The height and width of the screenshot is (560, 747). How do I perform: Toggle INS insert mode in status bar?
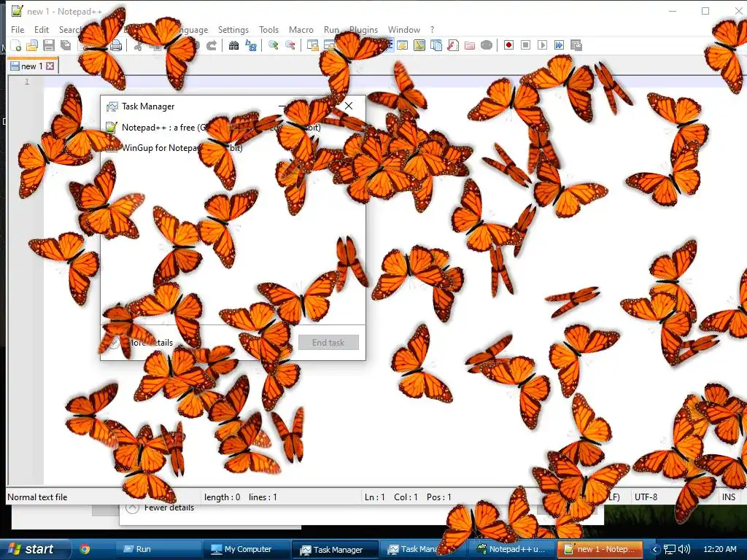pos(729,497)
